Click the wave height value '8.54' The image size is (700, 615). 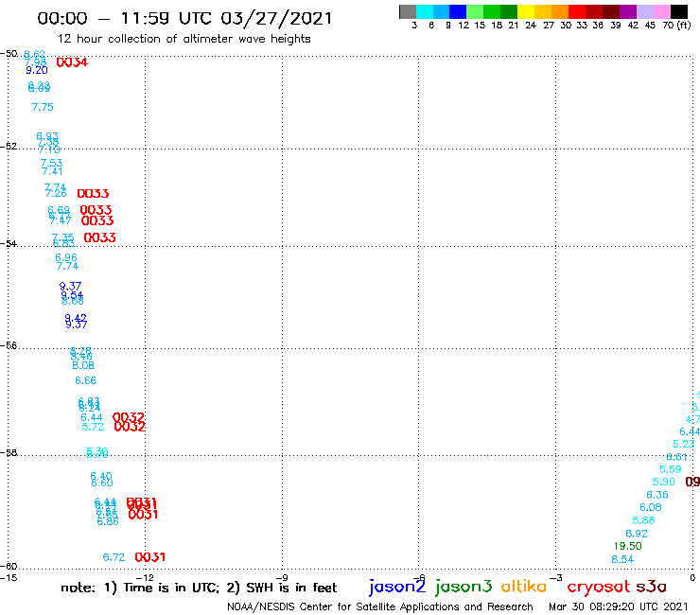point(622,559)
